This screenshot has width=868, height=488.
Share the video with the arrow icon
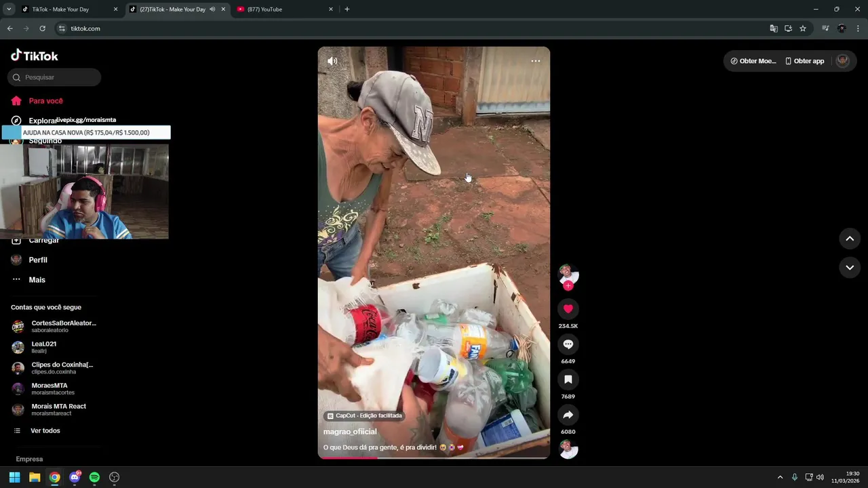pos(568,415)
